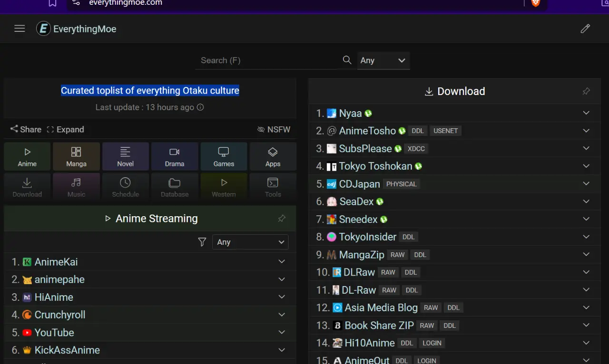Click torrent badge next to SeaDex
This screenshot has height=364, width=609.
coord(380,202)
